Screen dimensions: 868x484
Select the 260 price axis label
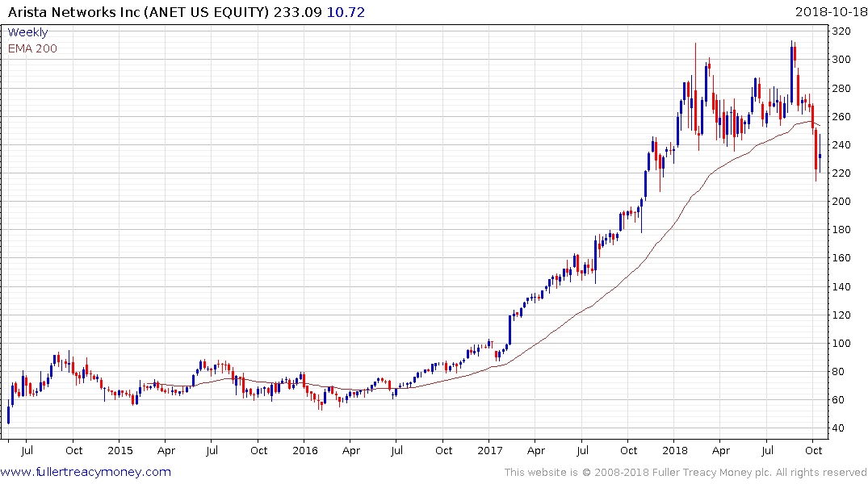(x=841, y=117)
